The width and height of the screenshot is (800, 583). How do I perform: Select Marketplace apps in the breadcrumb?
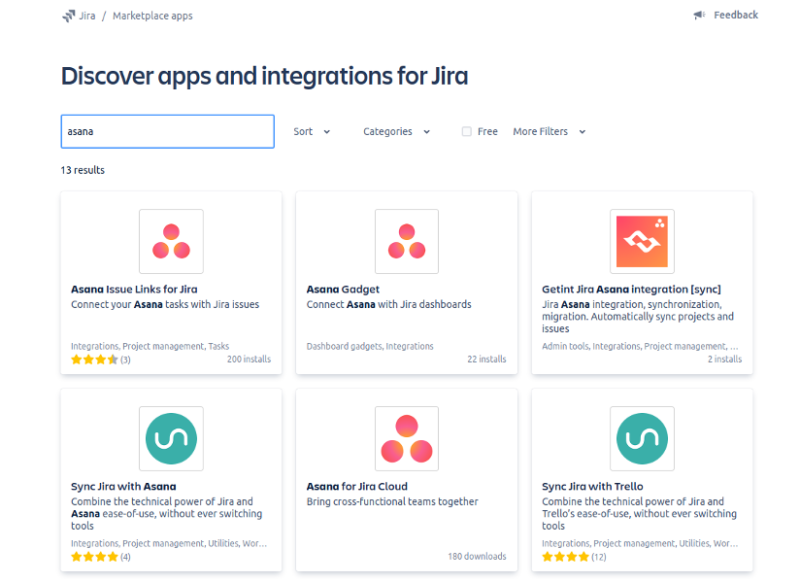[151, 15]
